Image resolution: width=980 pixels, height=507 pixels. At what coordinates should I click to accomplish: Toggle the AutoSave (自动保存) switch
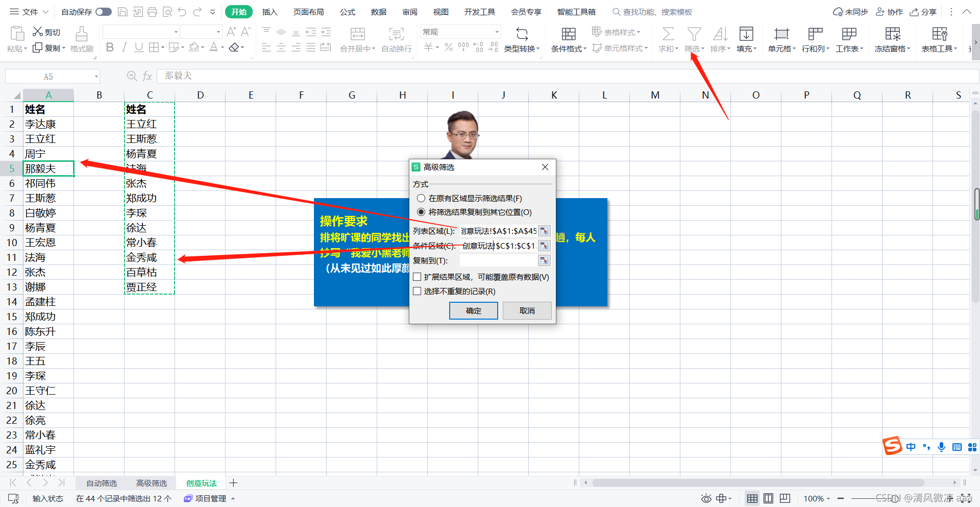104,12
